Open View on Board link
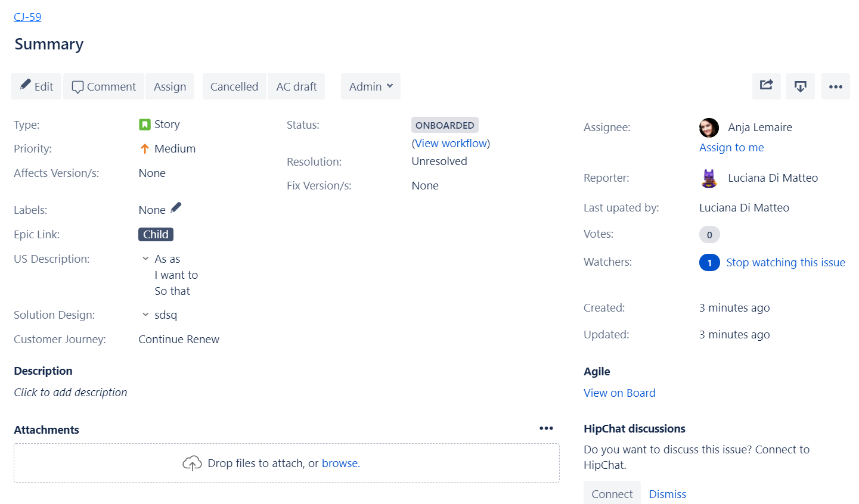 click(x=619, y=393)
